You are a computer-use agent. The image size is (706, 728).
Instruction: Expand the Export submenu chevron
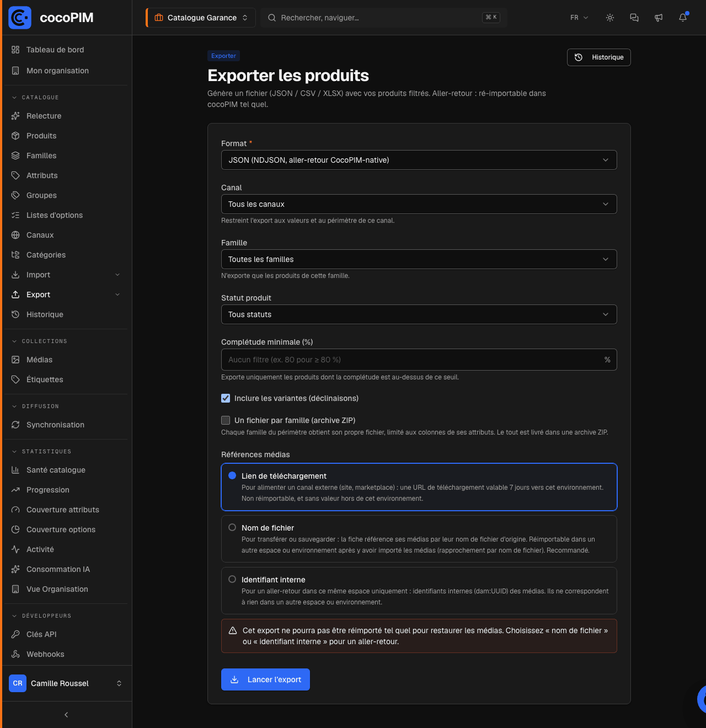[117, 295]
